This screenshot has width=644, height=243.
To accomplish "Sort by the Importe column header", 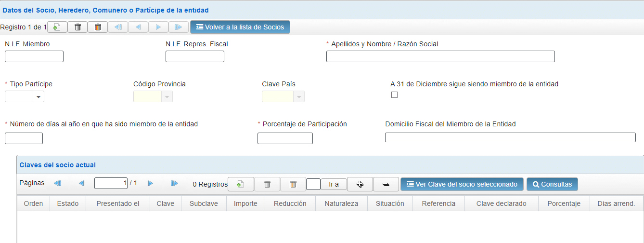I will [x=245, y=203].
